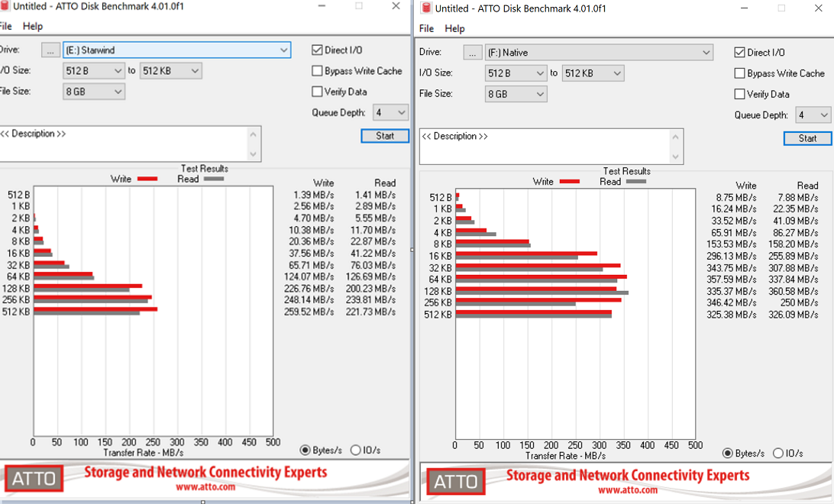Screen dimensions: 834x504
Task: Click gray Read legend swatch, Starwind window
Action: pos(214,179)
